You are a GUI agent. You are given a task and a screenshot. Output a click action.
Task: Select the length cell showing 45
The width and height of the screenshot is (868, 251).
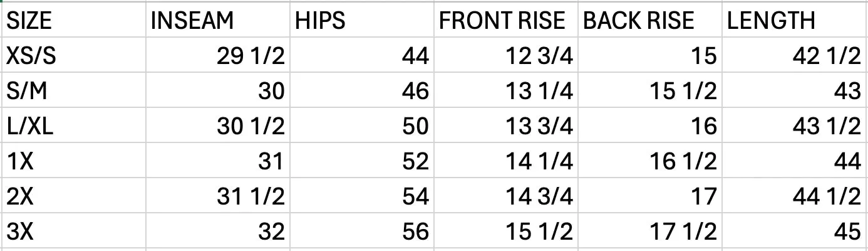(x=795, y=232)
